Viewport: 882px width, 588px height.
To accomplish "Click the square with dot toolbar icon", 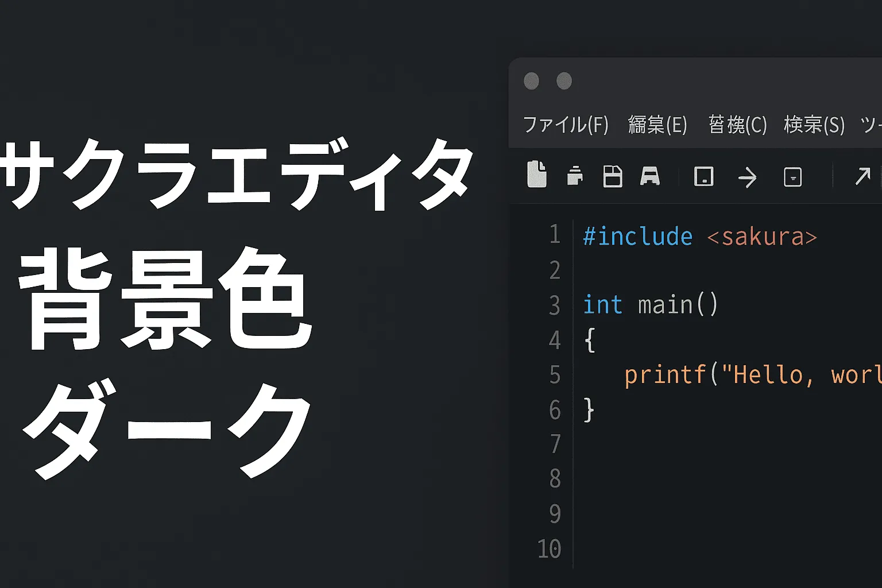I will 704,176.
